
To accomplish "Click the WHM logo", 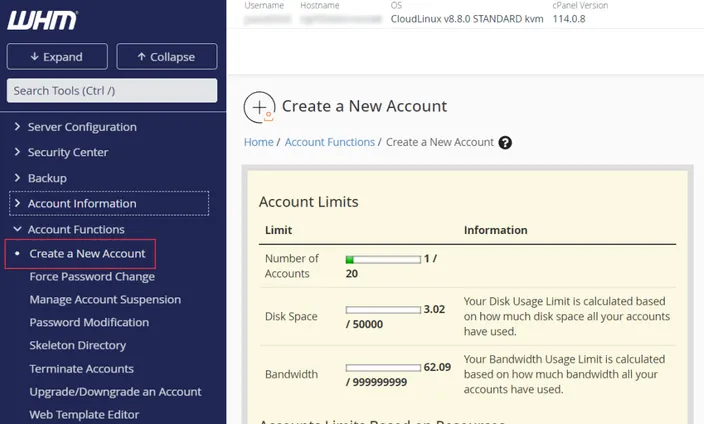I will pos(42,20).
